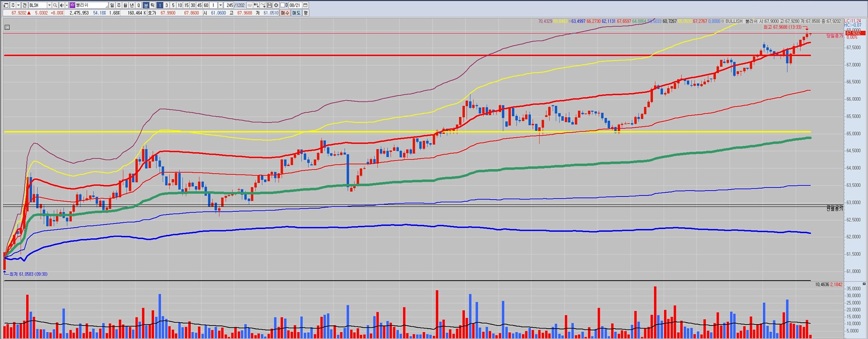Open the calendar date picker icon

click(x=305, y=5)
